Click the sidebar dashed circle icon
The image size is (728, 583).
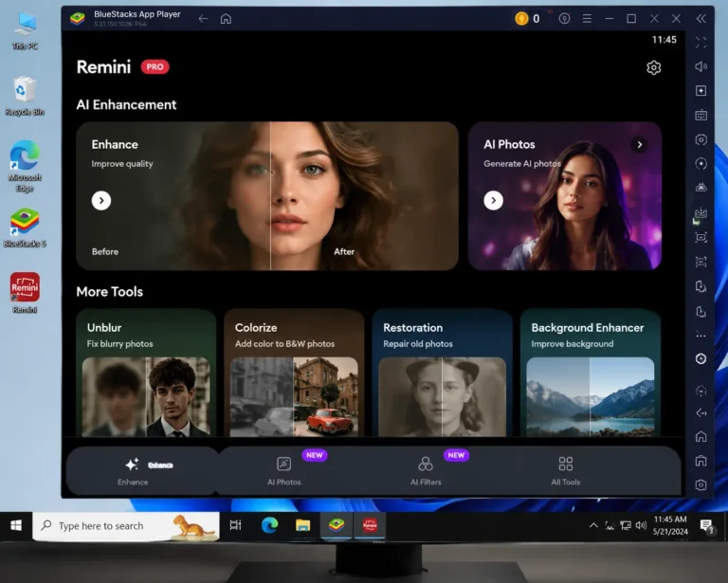[x=701, y=392]
